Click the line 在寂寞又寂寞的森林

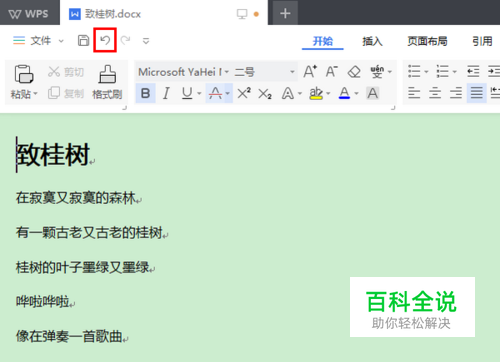click(76, 198)
